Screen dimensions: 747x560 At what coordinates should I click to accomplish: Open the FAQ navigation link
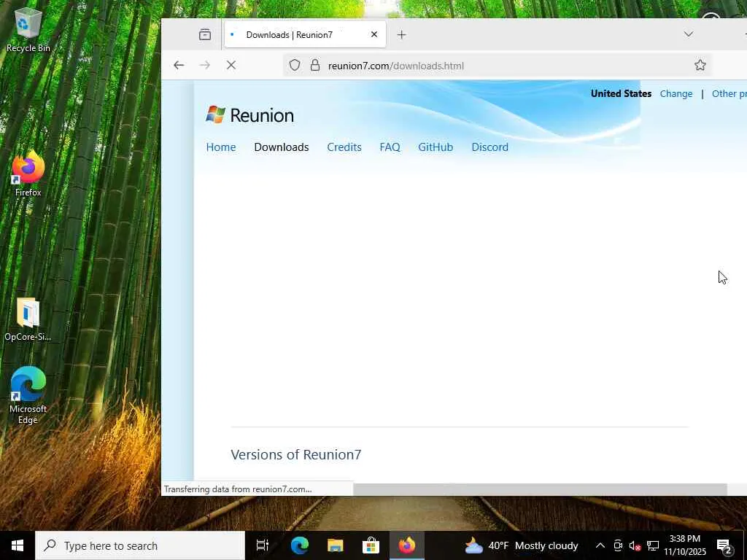click(x=390, y=147)
